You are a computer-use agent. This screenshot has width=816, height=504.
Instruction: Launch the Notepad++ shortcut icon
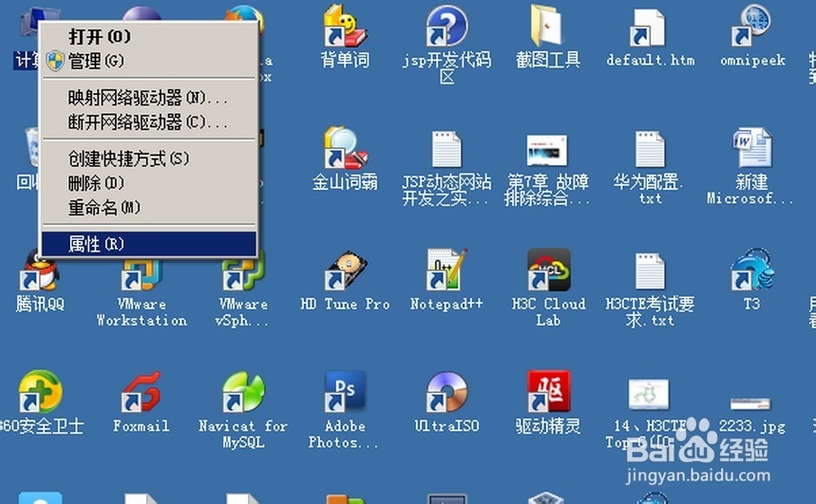tap(446, 269)
